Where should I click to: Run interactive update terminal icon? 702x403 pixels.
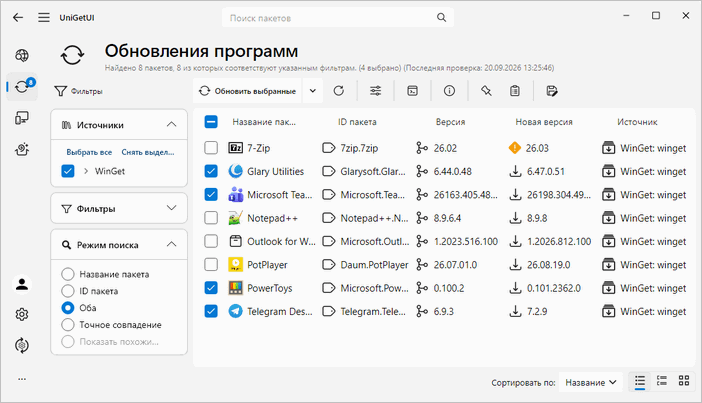click(412, 91)
